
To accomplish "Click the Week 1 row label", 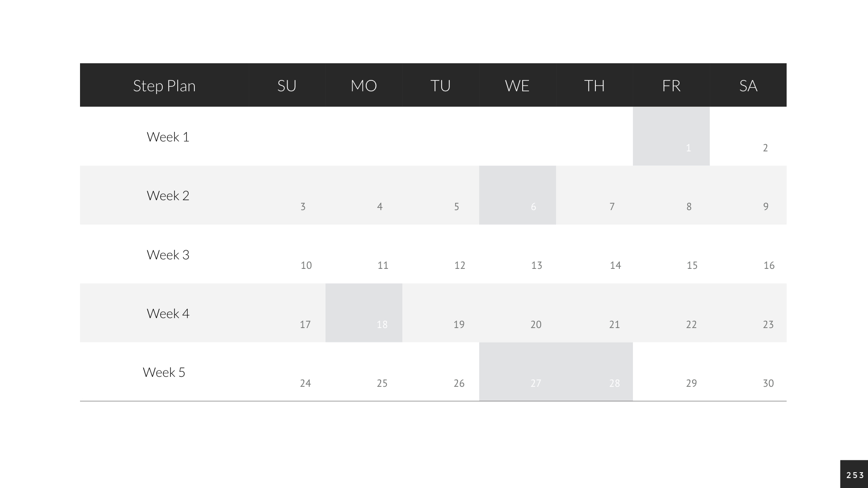I will pyautogui.click(x=168, y=137).
